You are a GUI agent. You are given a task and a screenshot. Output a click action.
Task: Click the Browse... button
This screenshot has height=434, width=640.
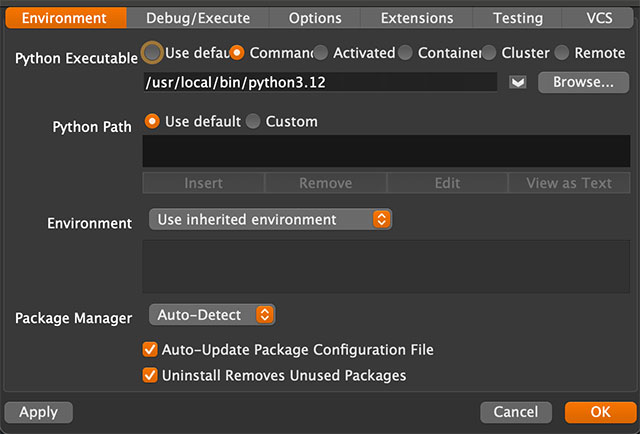point(583,82)
